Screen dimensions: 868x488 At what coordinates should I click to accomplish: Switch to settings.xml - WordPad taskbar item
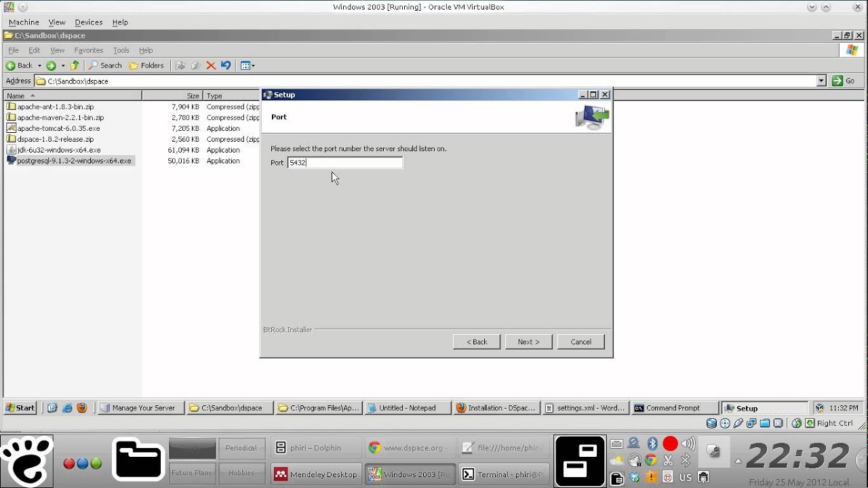(585, 408)
